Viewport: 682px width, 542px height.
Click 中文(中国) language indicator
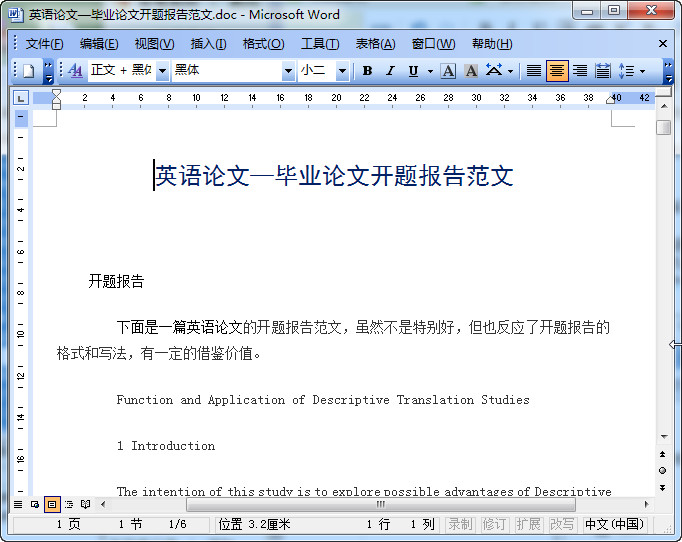614,524
